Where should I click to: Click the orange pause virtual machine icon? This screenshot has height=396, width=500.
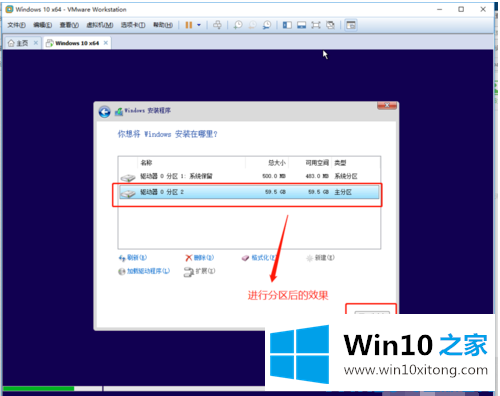pyautogui.click(x=189, y=25)
